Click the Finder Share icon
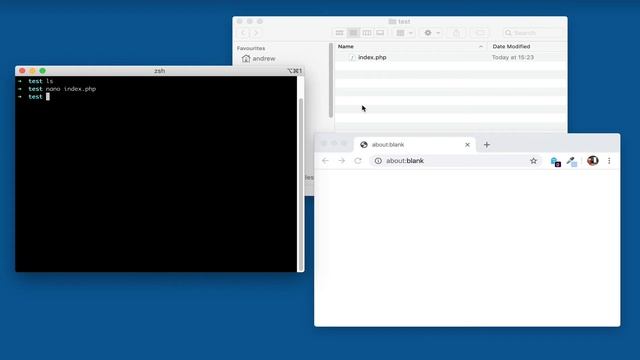 [x=456, y=33]
